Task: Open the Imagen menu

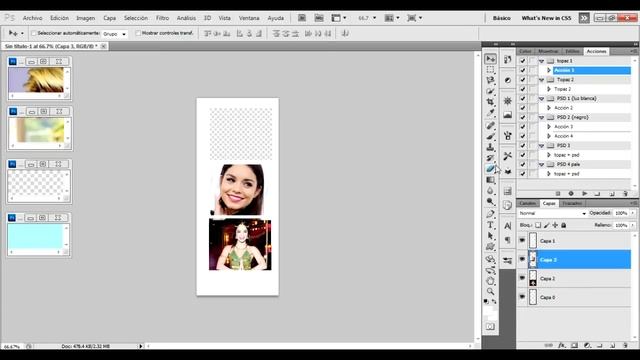Action: (x=86, y=18)
